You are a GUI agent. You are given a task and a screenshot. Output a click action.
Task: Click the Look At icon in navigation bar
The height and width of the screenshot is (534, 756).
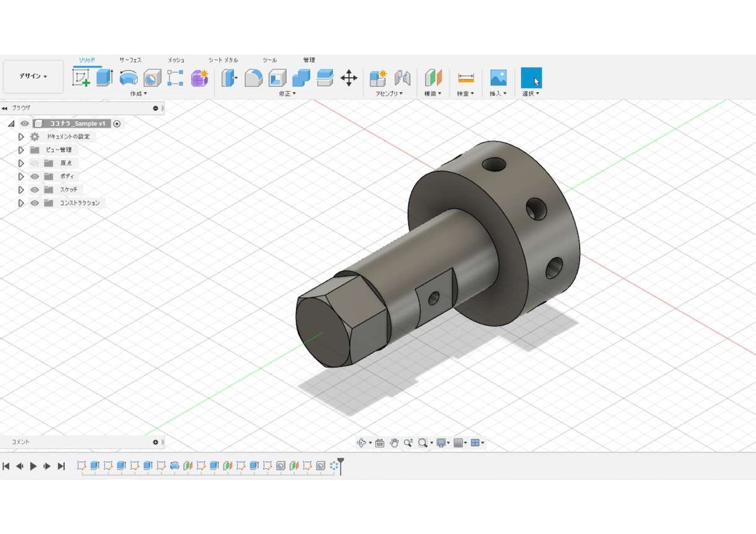(380, 443)
